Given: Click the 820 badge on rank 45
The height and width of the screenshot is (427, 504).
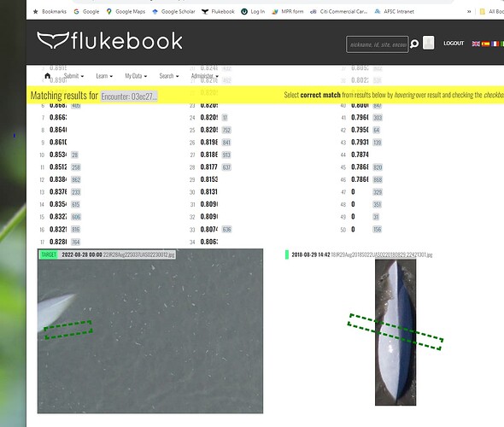Looking at the screenshot, I should point(378,167).
